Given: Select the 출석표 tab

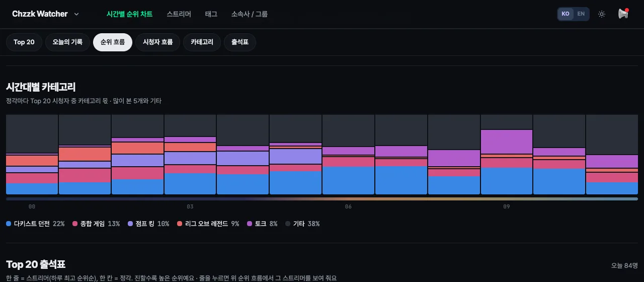Looking at the screenshot, I should [x=240, y=42].
